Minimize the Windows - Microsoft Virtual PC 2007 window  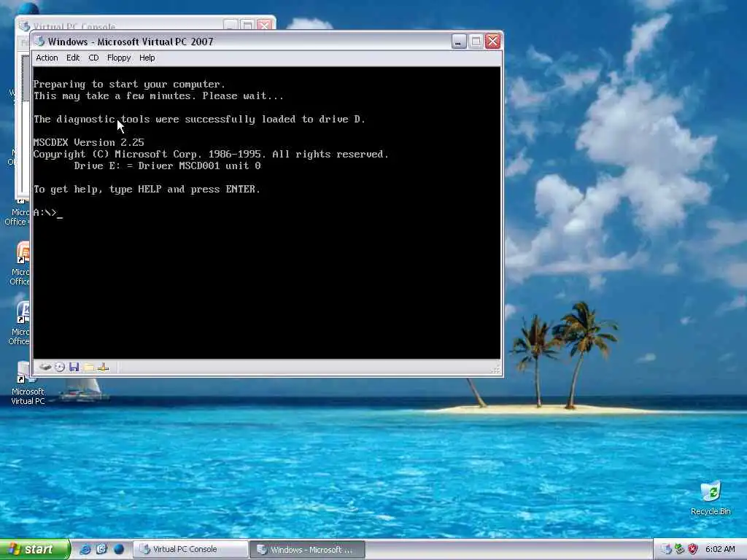point(459,42)
